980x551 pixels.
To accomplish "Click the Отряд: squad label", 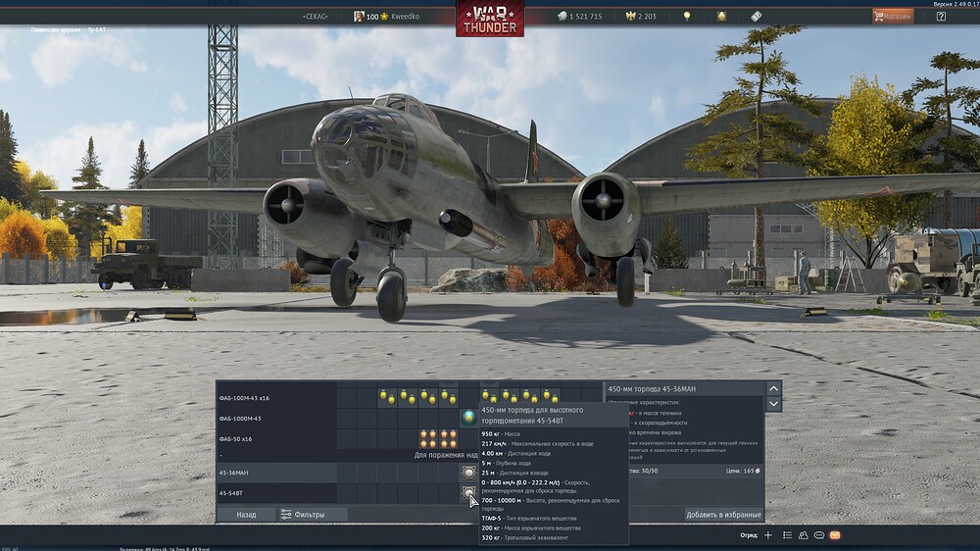I will coord(749,535).
